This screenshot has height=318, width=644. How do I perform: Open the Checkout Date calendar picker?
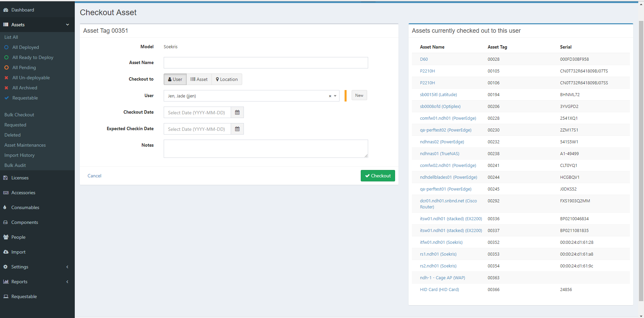pos(237,112)
